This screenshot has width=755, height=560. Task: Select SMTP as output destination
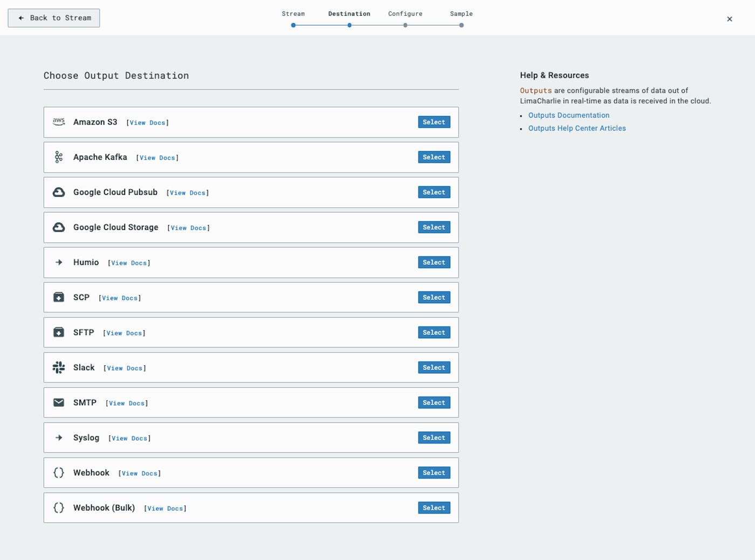(434, 402)
